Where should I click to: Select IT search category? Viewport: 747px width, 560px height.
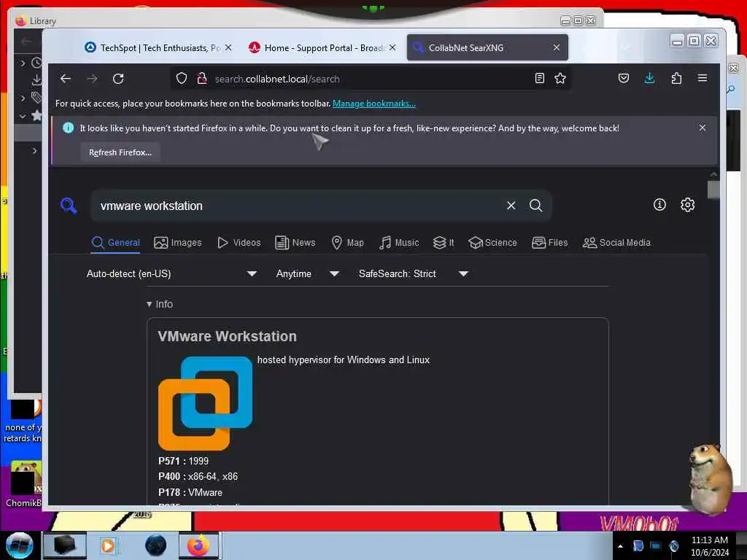tap(444, 242)
